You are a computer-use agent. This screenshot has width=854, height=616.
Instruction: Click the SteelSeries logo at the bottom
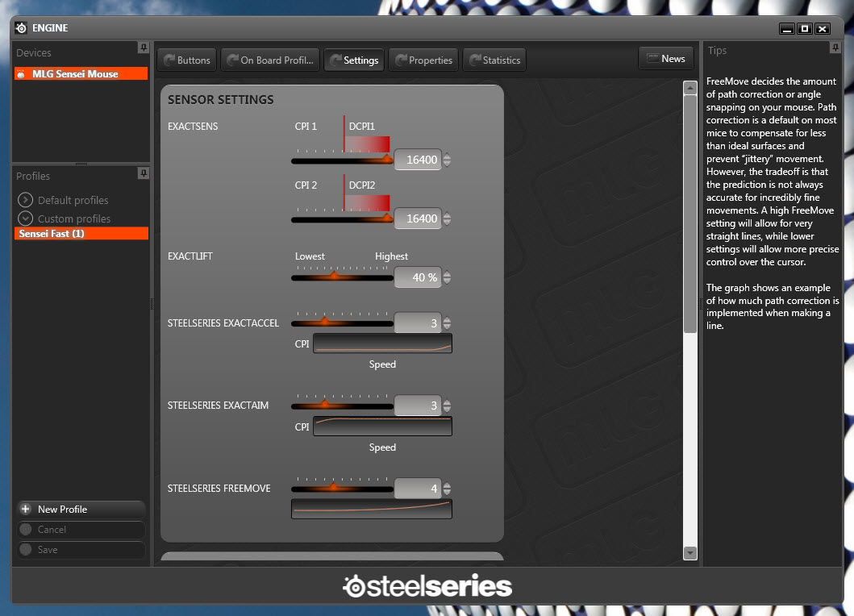point(427,586)
